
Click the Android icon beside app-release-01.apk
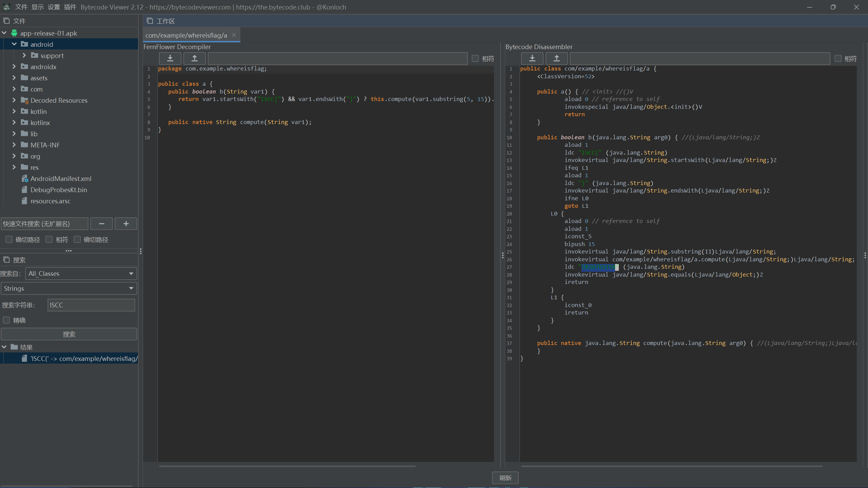[x=14, y=33]
